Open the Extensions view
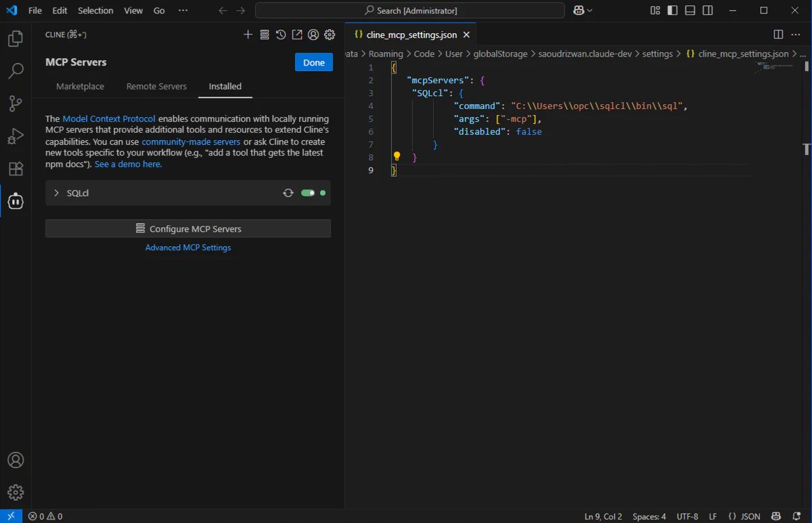Viewport: 812px width, 523px height. [x=16, y=168]
